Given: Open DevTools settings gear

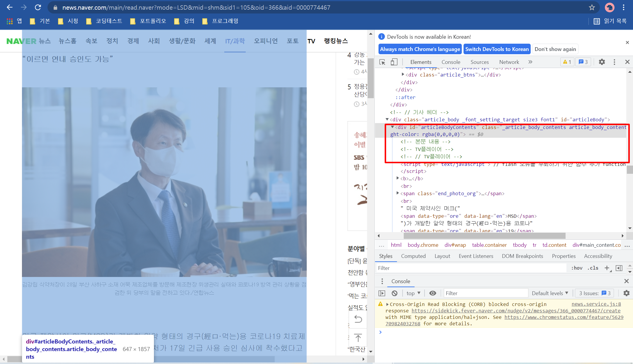Looking at the screenshot, I should coord(602,62).
